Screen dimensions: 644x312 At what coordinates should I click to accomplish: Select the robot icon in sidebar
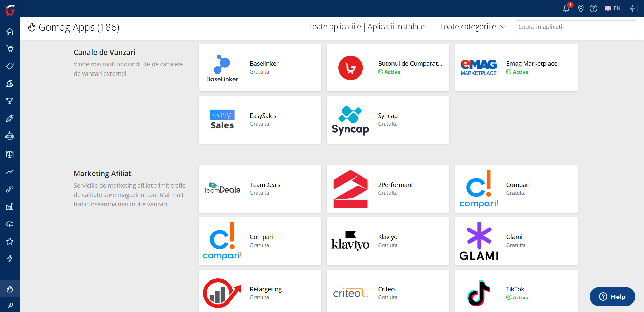point(10,136)
